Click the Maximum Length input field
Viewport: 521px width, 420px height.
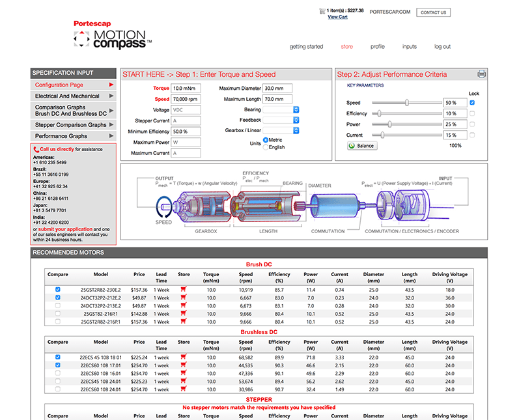(277, 99)
